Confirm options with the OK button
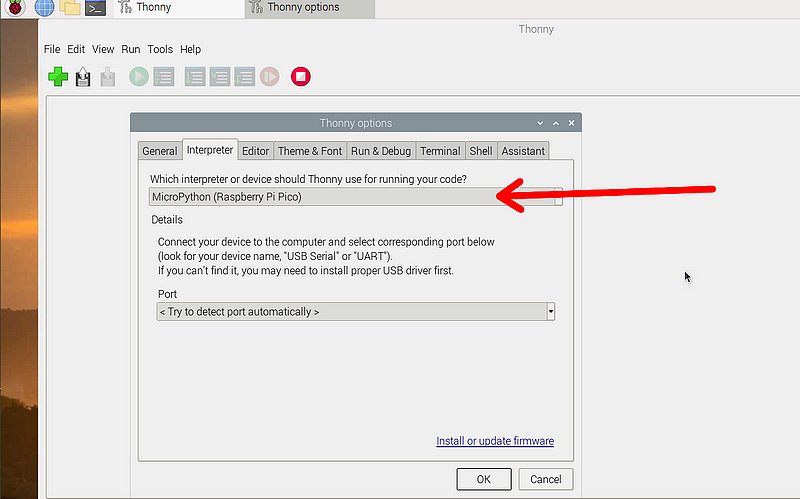 click(484, 479)
